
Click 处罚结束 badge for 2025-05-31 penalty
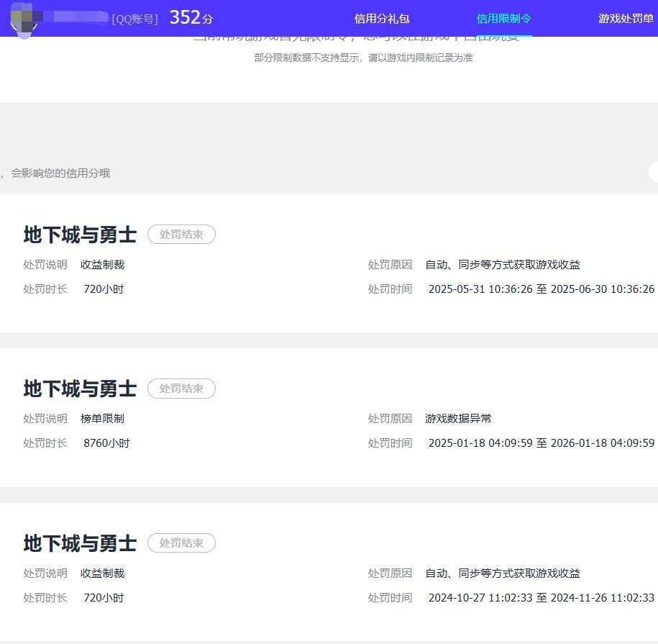[x=181, y=235]
